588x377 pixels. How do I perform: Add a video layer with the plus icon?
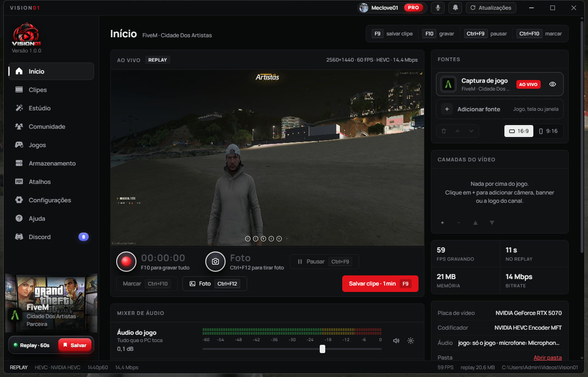442,223
